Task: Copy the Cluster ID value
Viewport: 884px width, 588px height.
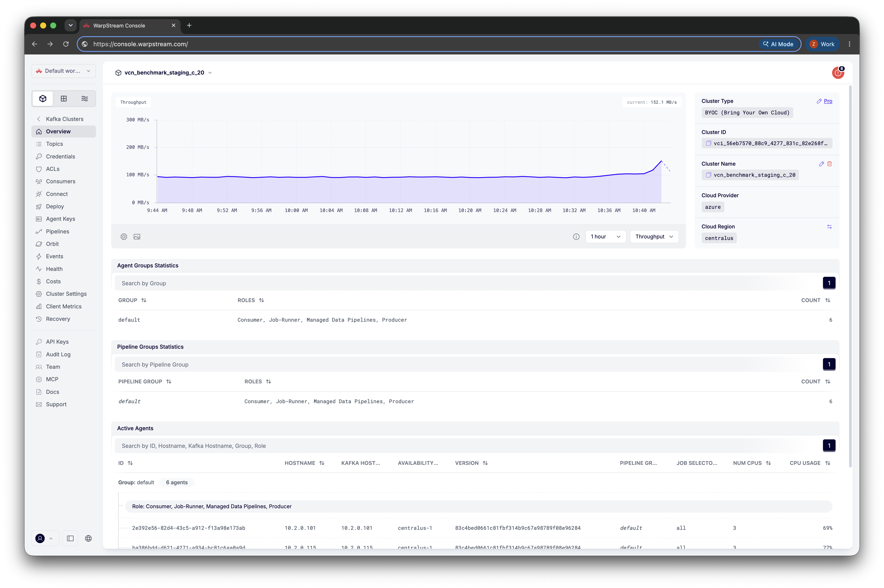Action: coord(708,143)
